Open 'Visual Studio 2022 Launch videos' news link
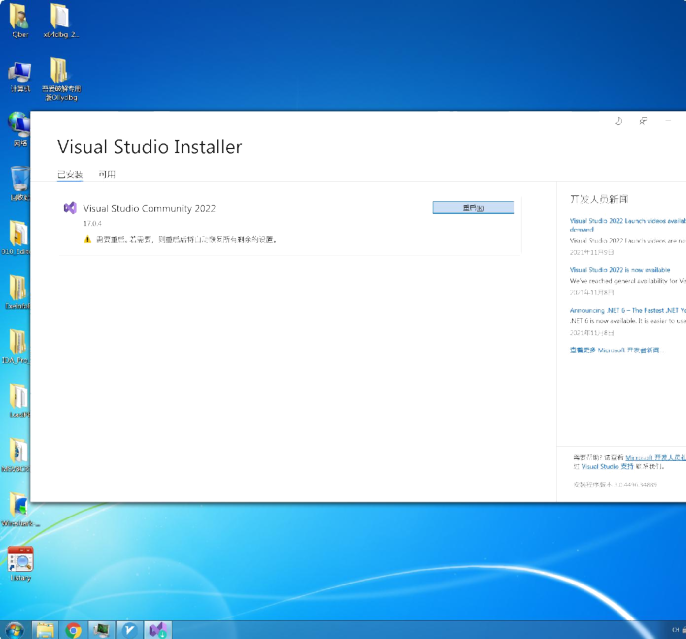 (x=627, y=225)
